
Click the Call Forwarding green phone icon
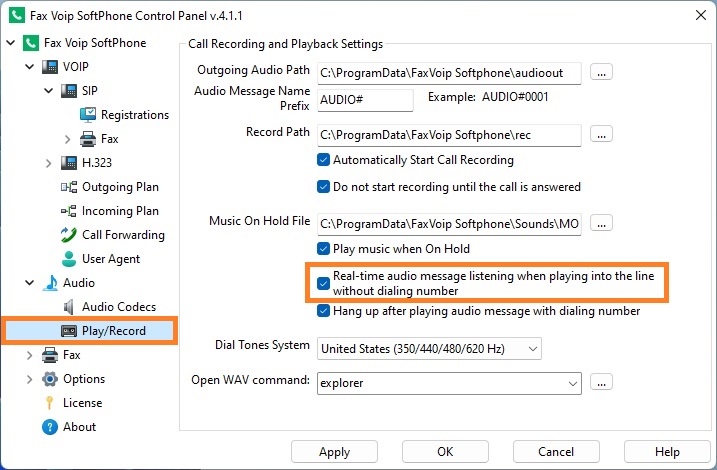(x=69, y=235)
